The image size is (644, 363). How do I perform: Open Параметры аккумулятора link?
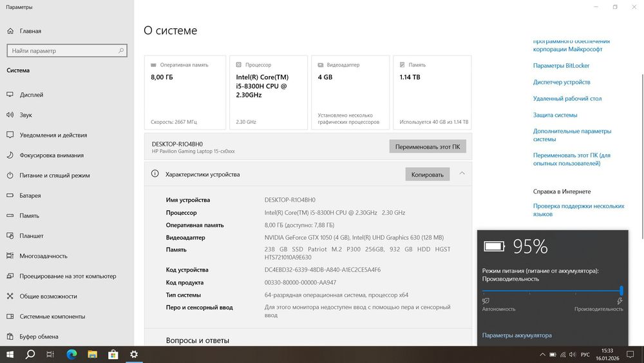coord(516,335)
